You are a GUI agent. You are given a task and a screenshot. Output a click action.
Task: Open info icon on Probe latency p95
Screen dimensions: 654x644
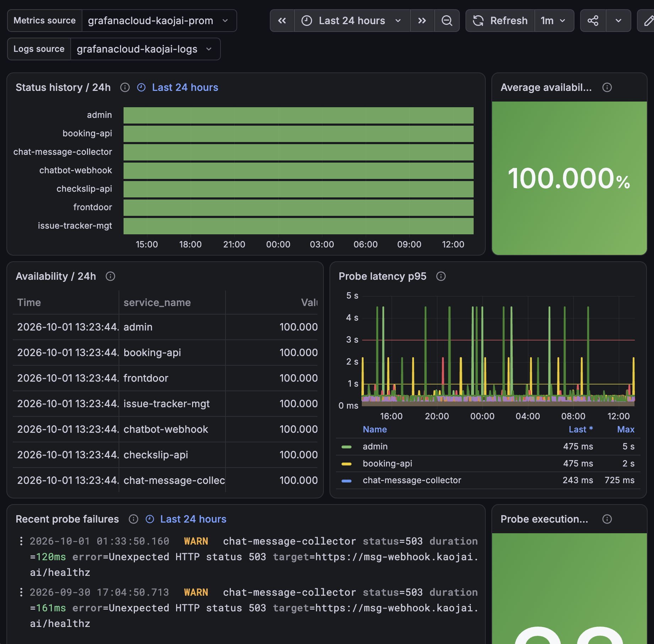(441, 276)
